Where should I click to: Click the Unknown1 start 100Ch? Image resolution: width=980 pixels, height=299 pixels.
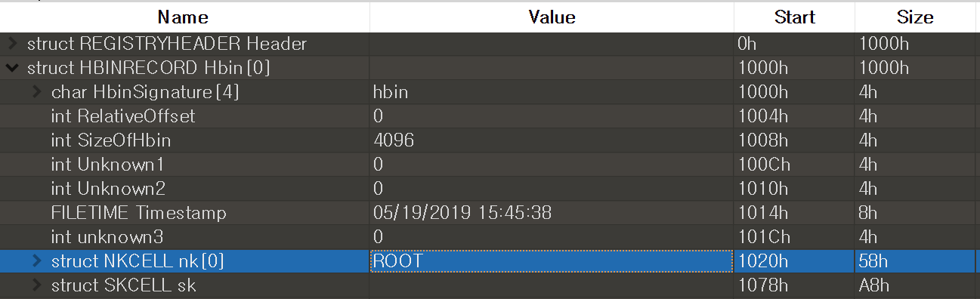coord(763,165)
